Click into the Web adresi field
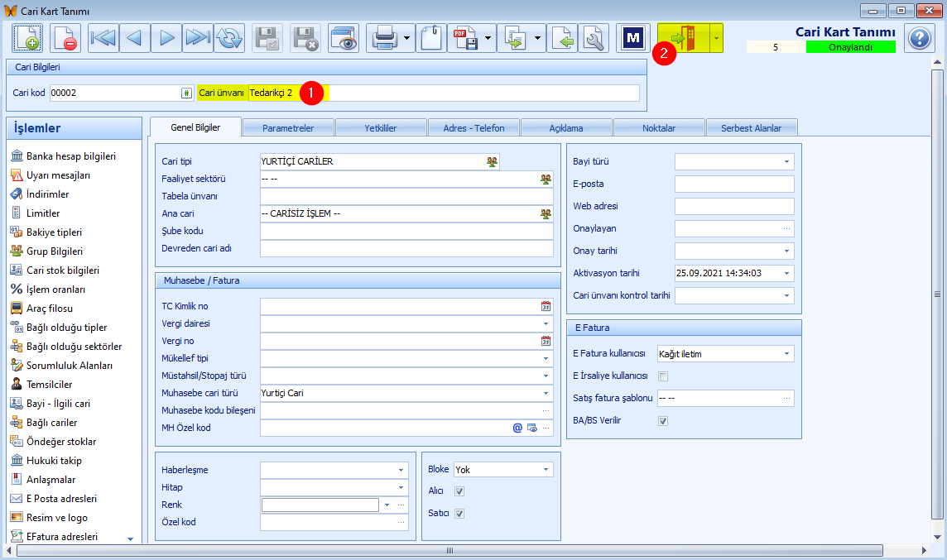Viewport: 947px width, 560px height. [x=733, y=206]
